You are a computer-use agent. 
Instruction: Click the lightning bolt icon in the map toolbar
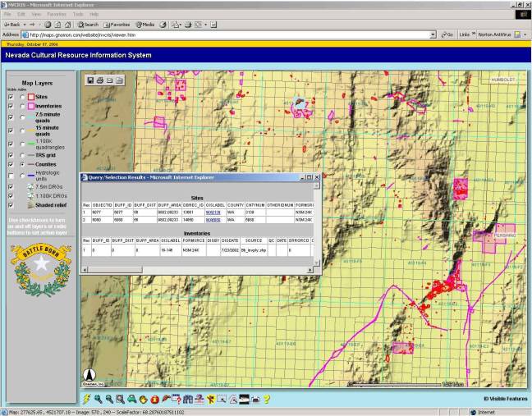tap(88, 399)
